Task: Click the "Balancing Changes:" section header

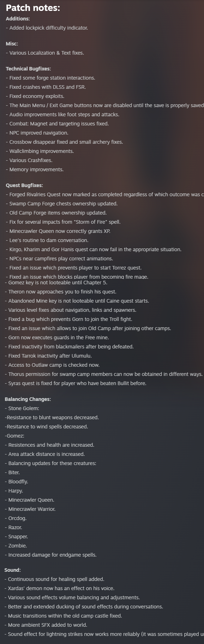Action: pyautogui.click(x=28, y=399)
